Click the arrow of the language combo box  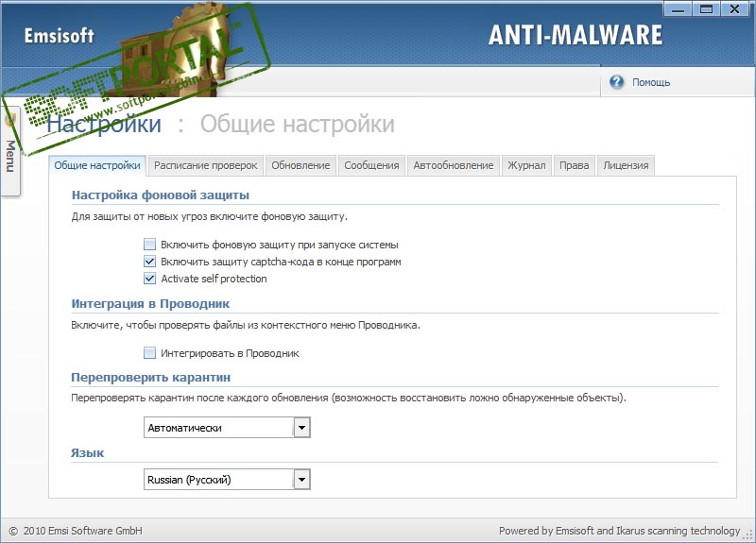point(301,480)
